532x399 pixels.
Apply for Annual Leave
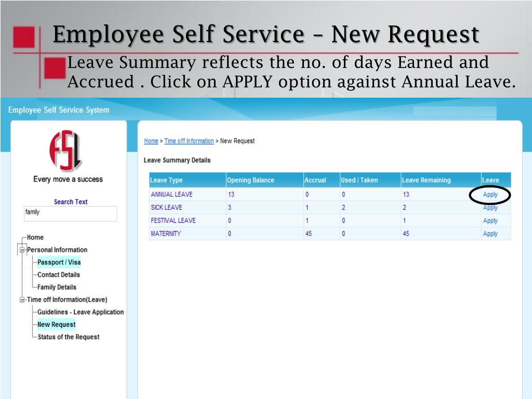(x=490, y=194)
